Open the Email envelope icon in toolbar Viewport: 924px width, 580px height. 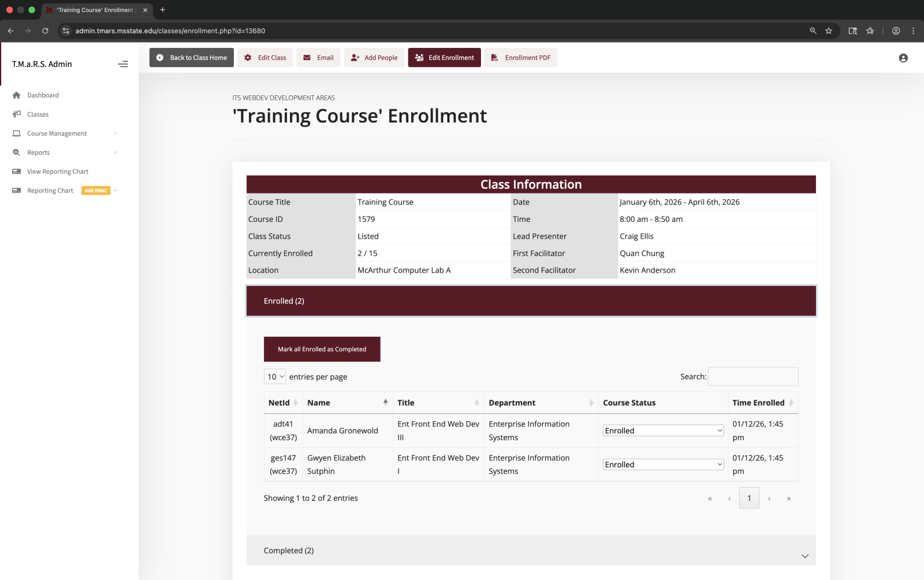306,57
